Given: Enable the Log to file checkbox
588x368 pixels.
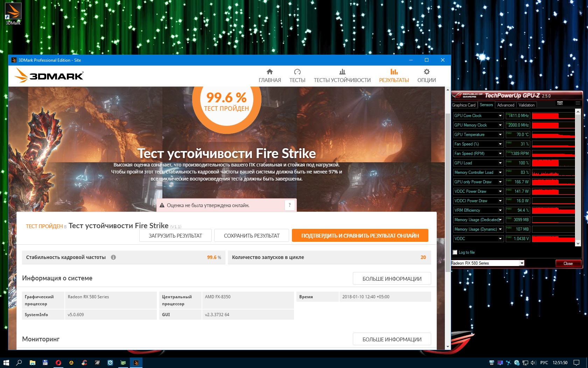Looking at the screenshot, I should click(x=455, y=252).
